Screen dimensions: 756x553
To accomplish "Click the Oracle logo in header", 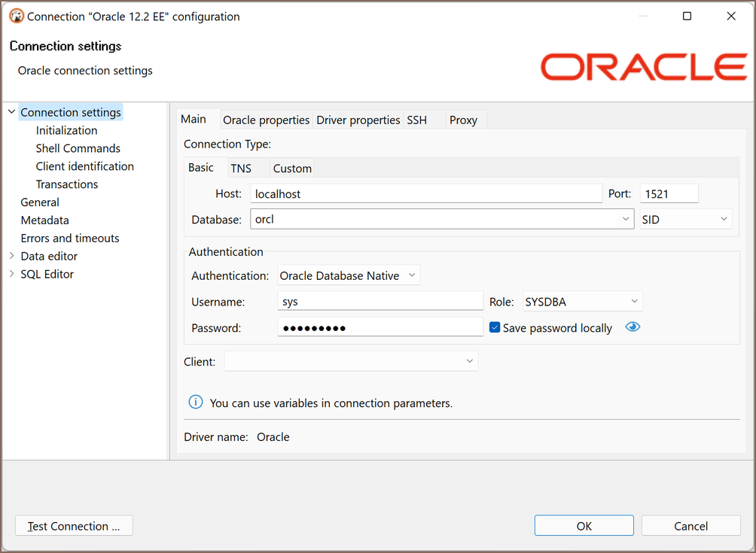I will [643, 67].
